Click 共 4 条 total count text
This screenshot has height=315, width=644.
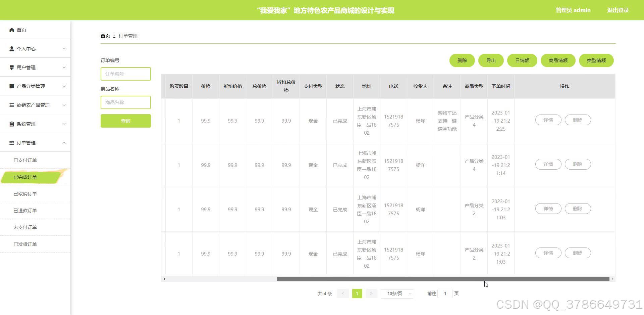point(325,294)
